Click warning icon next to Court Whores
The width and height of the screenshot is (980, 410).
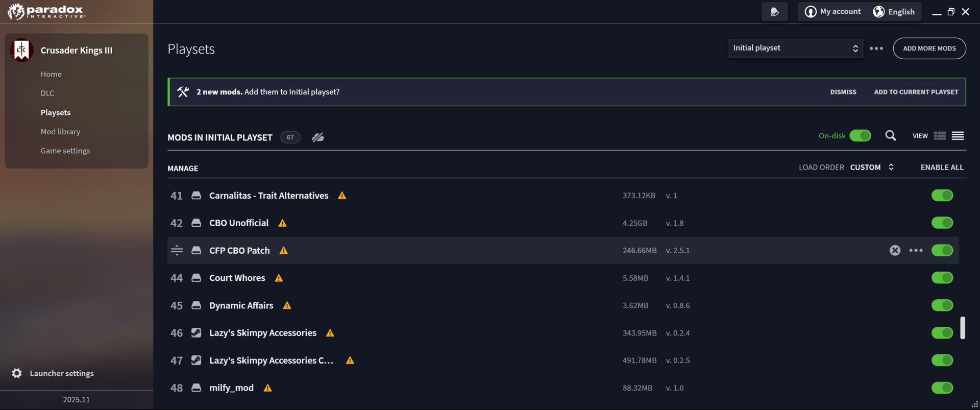click(279, 278)
